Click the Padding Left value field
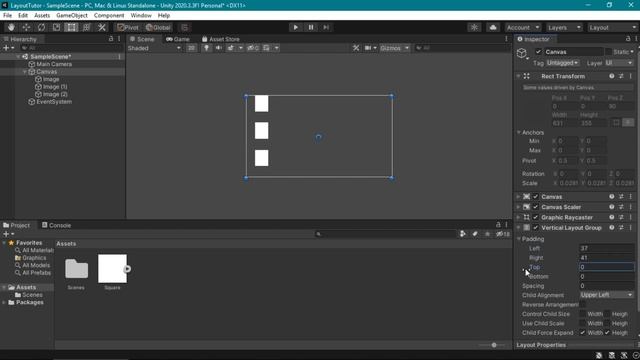Screen dimensions: 640x360 click(606, 248)
